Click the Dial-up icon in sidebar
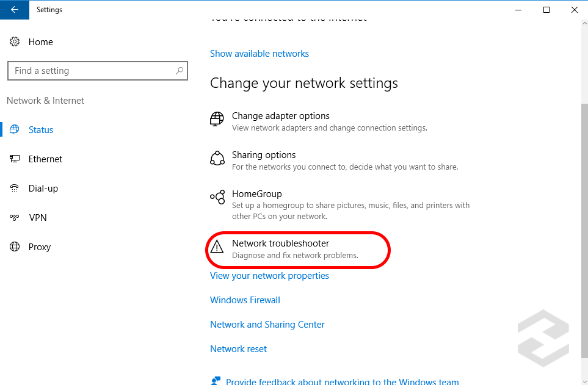The height and width of the screenshot is (385, 588). (x=15, y=189)
